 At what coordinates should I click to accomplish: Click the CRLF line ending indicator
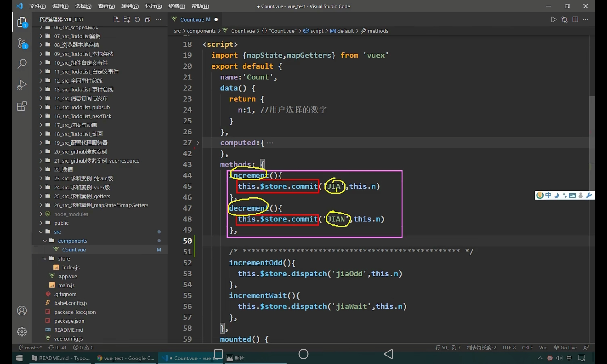point(527,348)
